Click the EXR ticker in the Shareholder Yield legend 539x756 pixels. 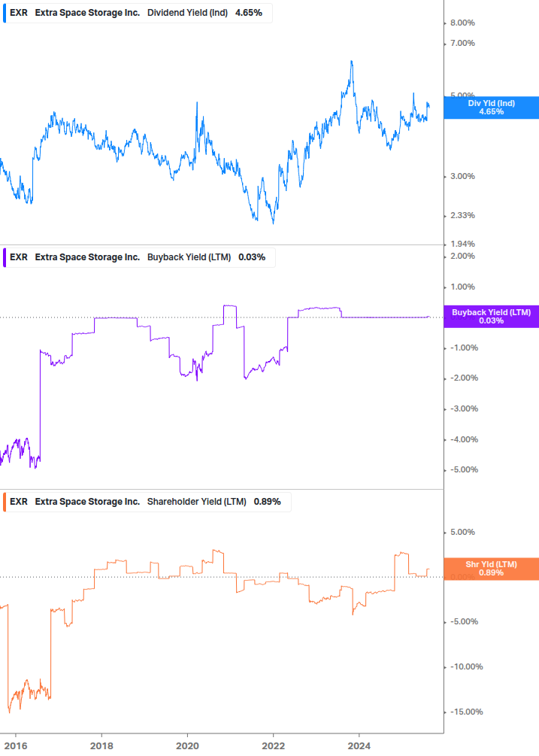(19, 502)
